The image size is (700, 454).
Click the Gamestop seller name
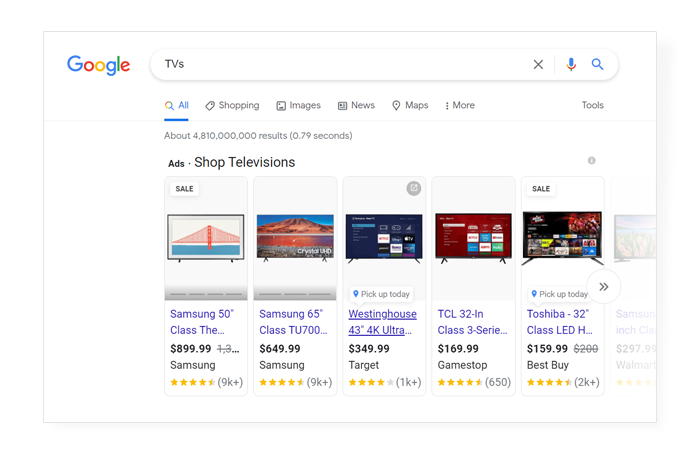coord(462,365)
